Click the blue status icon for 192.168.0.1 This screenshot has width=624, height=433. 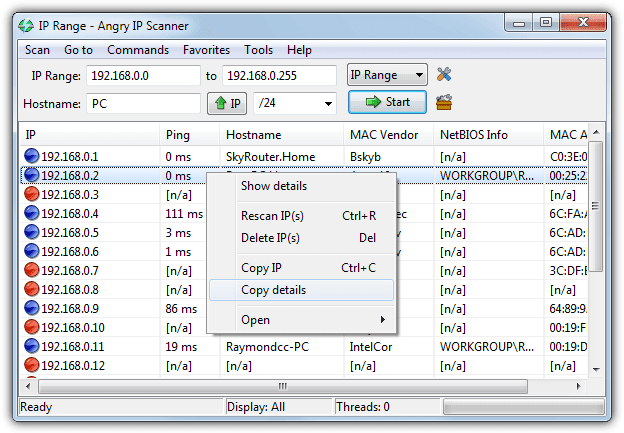[x=31, y=156]
